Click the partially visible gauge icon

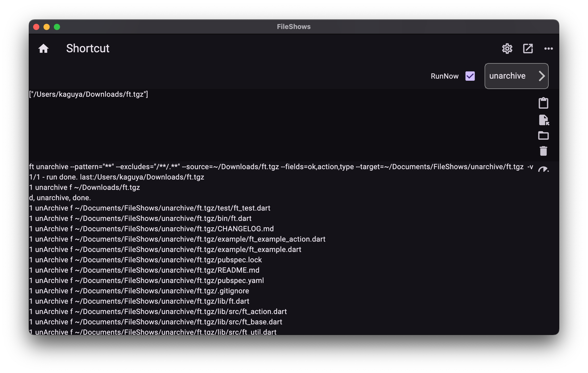[x=543, y=169]
